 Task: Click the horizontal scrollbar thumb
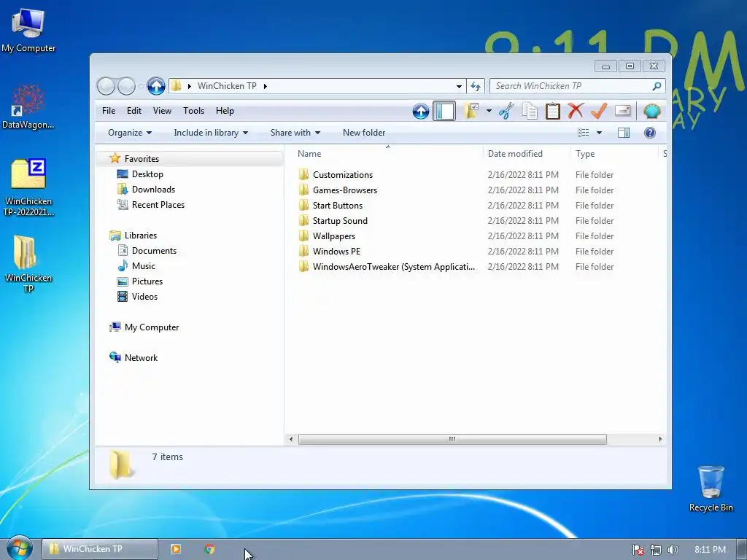pos(452,439)
